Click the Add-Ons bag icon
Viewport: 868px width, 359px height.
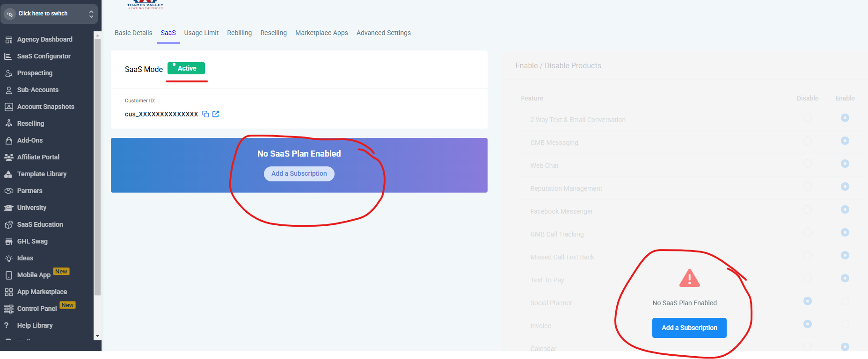(8, 141)
